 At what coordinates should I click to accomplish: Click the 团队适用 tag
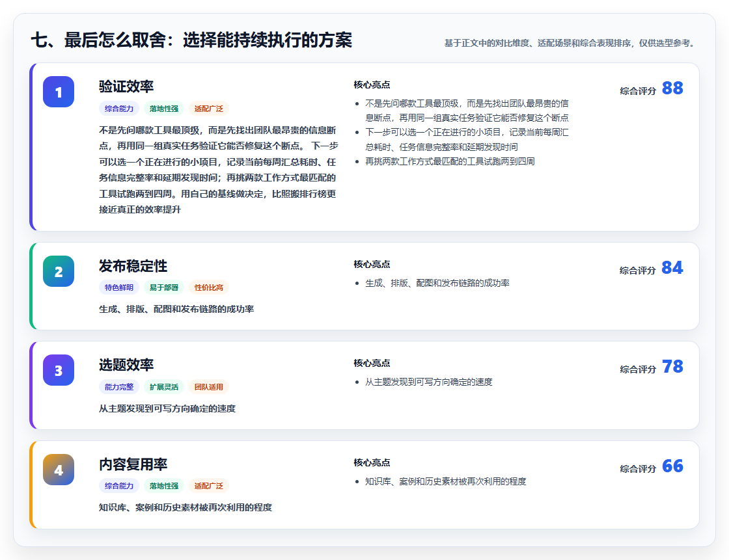coord(209,387)
